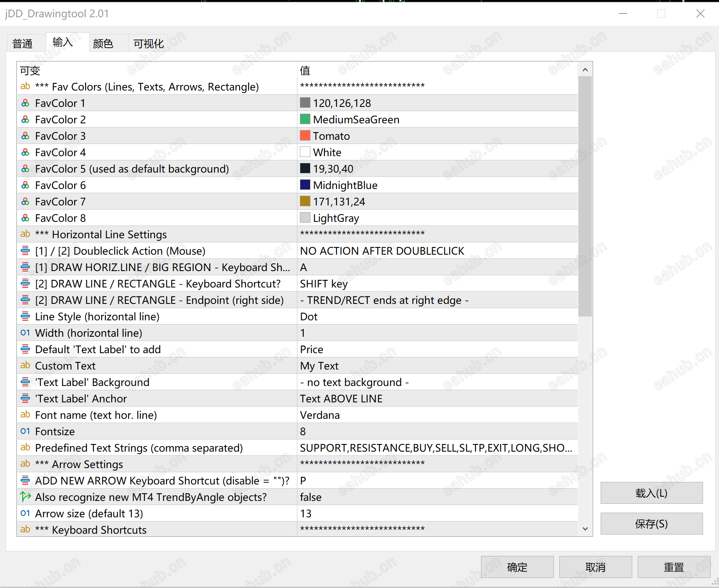Click the color icon beside FavColor 6
Image resolution: width=719 pixels, height=588 pixels.
tap(25, 185)
